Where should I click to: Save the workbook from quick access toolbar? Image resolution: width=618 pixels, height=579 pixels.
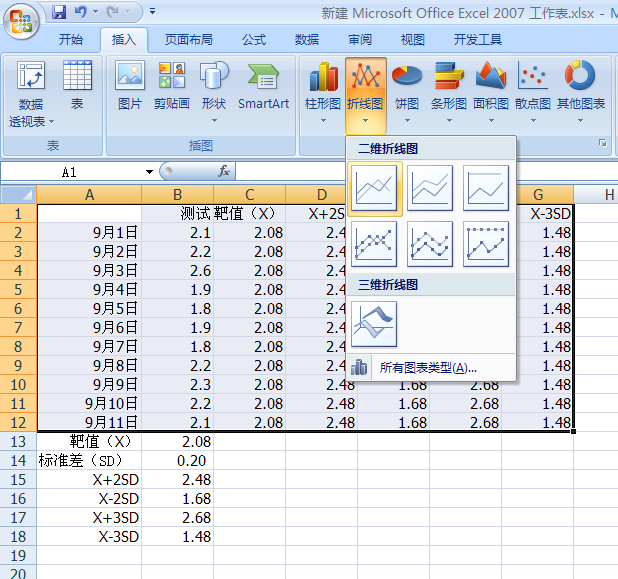pos(59,13)
